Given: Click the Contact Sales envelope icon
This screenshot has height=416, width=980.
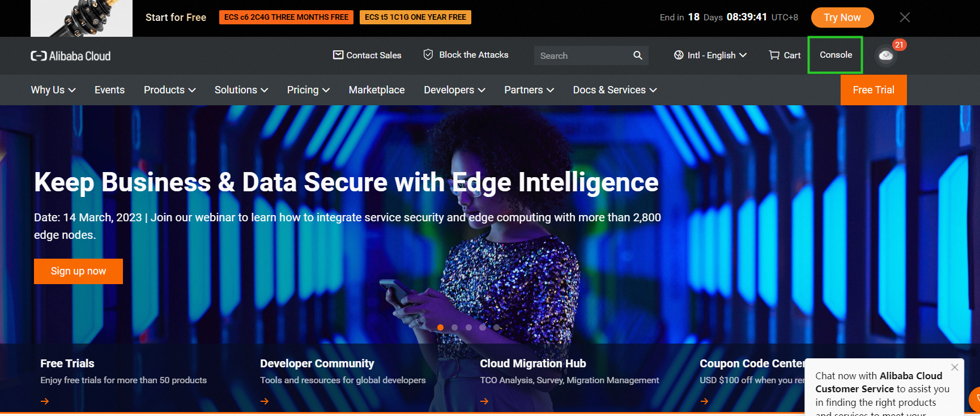Looking at the screenshot, I should pos(338,55).
